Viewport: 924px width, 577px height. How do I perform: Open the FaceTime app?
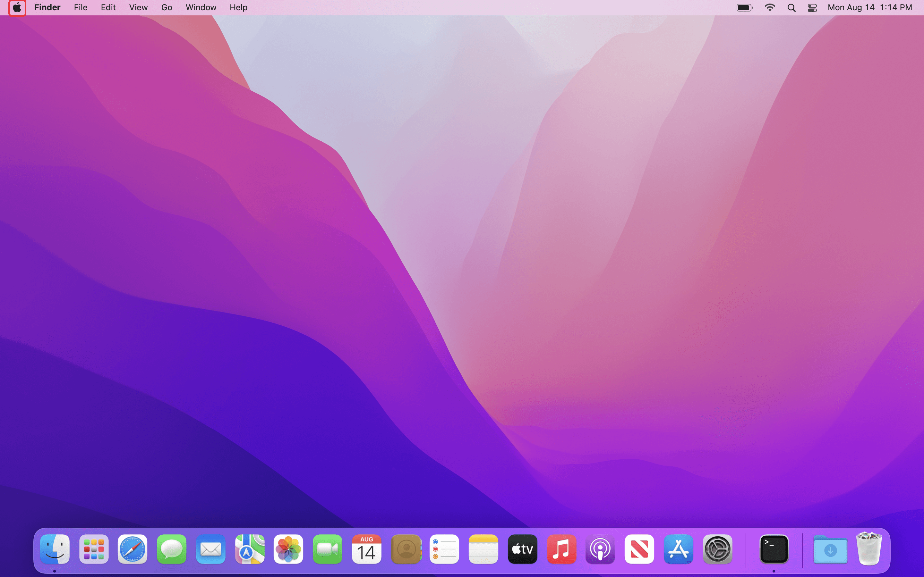coord(327,549)
